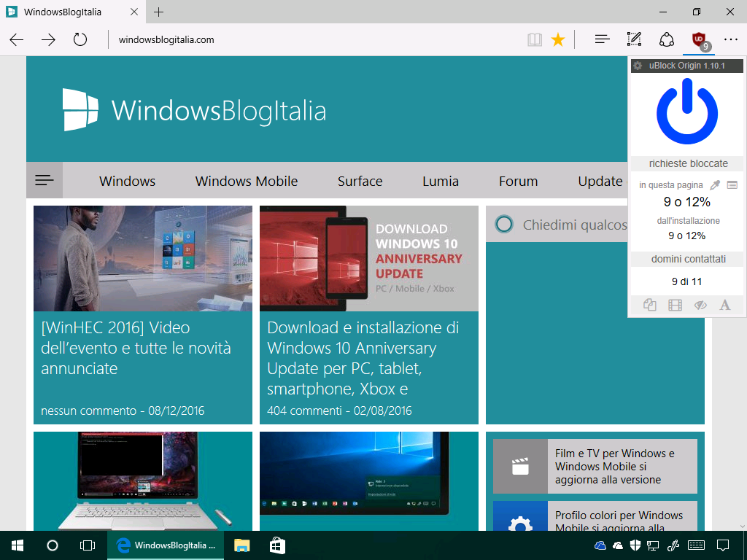Viewport: 747px width, 560px height.
Task: Open the uBlock request logger icon
Action: point(732,184)
